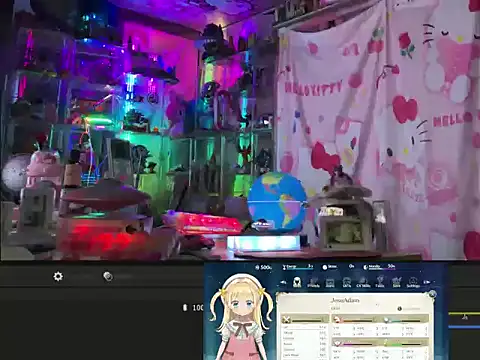Open the Settings tab in game menu
Image resolution: width=480 pixels, height=360 pixels.
pos(413,282)
